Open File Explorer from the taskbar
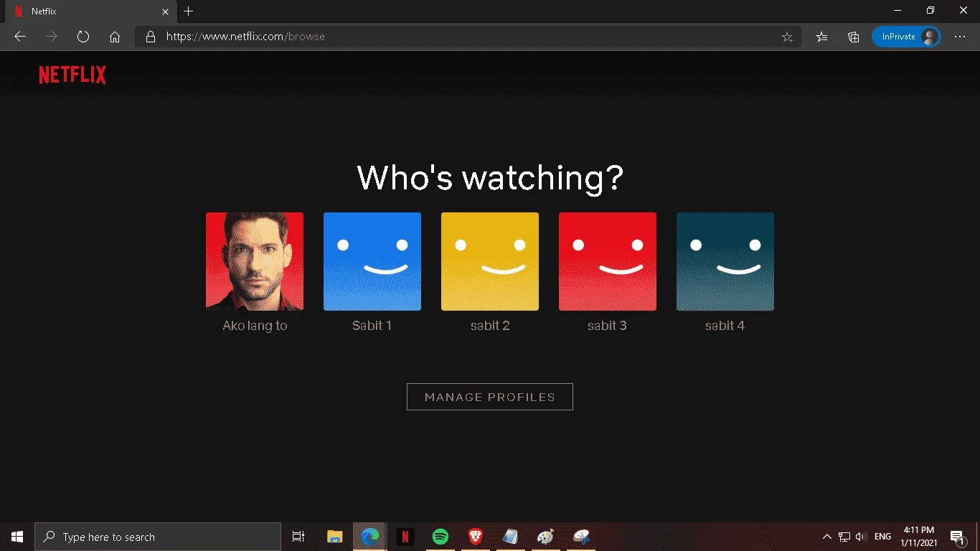The height and width of the screenshot is (551, 980). point(335,537)
